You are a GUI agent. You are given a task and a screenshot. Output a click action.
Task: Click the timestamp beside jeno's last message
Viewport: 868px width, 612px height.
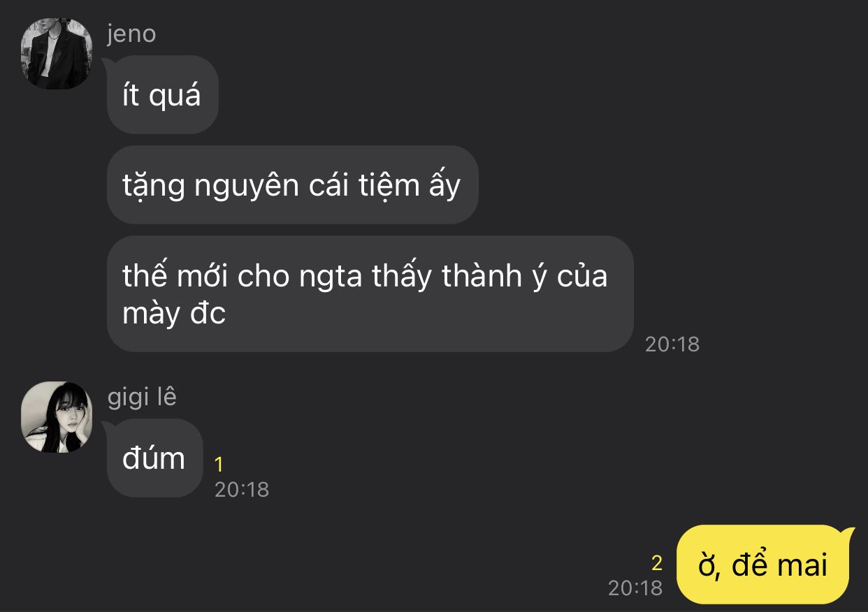coord(672,344)
